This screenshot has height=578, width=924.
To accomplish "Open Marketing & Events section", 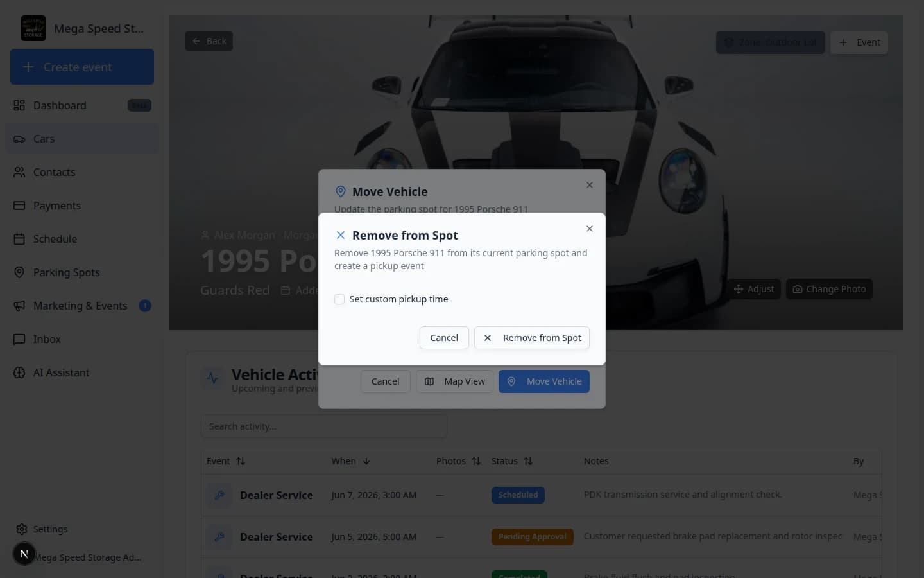I will point(82,306).
